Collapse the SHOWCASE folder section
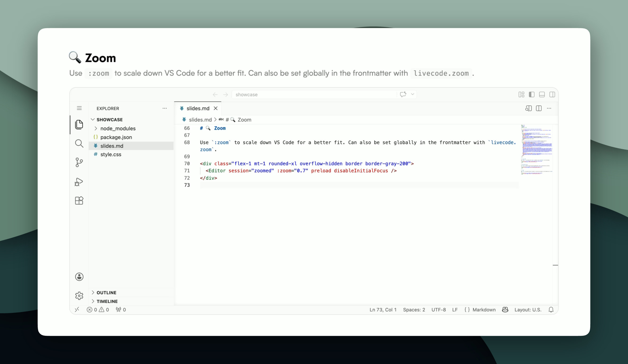 [x=109, y=119]
